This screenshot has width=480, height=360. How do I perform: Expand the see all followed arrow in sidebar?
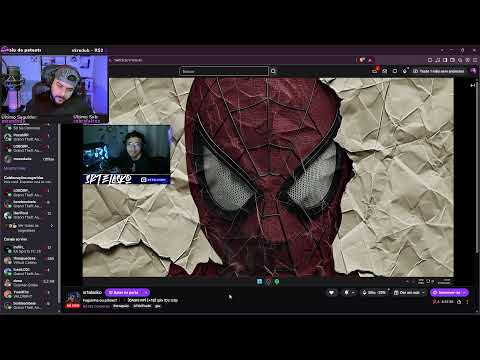pos(52,226)
